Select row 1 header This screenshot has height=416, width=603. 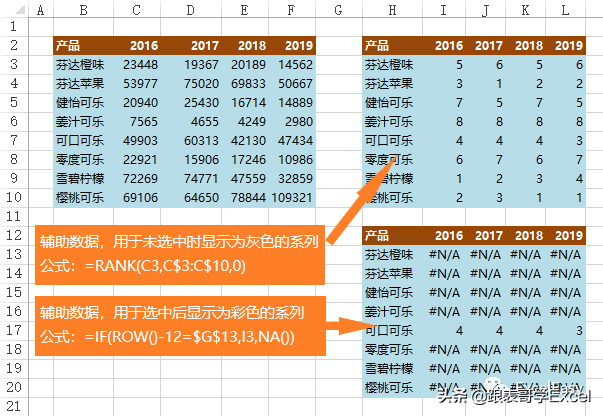[14, 27]
